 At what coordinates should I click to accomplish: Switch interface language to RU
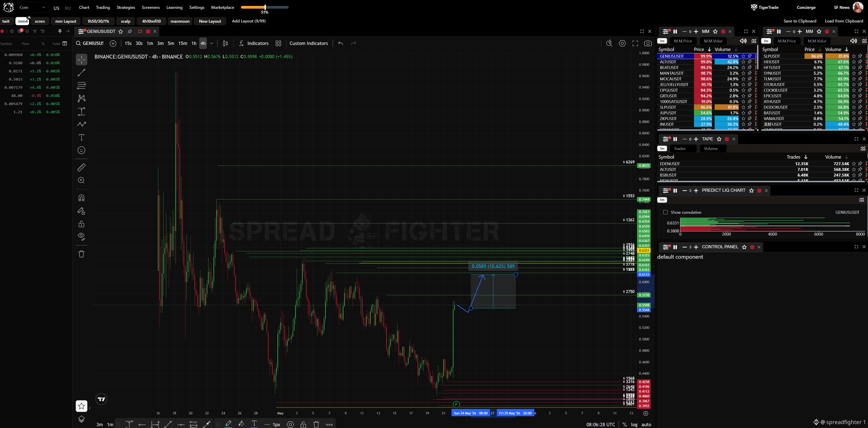point(68,8)
